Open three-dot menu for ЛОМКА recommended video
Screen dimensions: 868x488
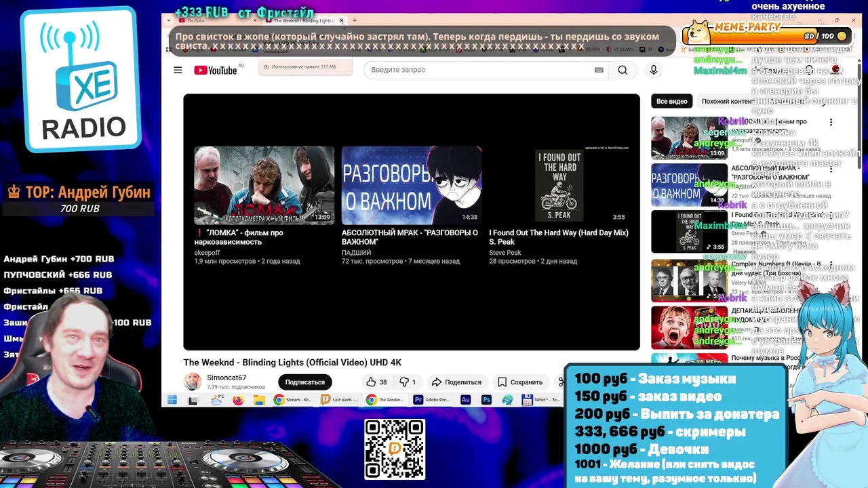(831, 123)
